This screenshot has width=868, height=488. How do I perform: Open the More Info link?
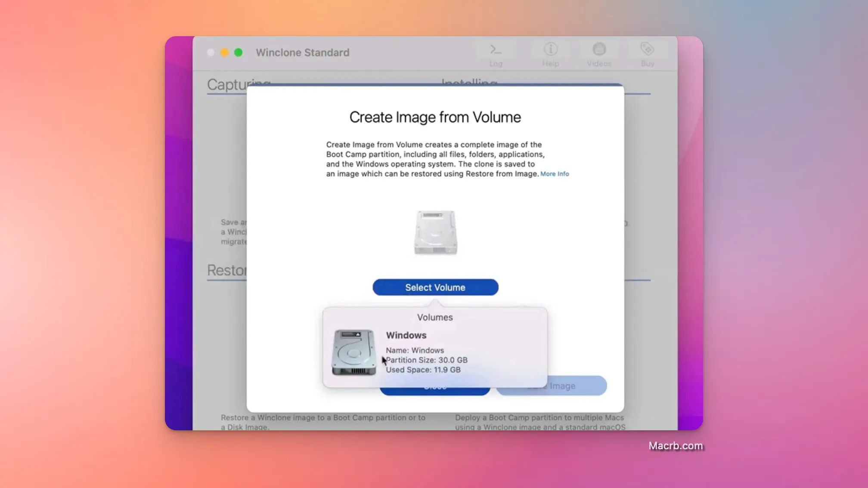(555, 174)
